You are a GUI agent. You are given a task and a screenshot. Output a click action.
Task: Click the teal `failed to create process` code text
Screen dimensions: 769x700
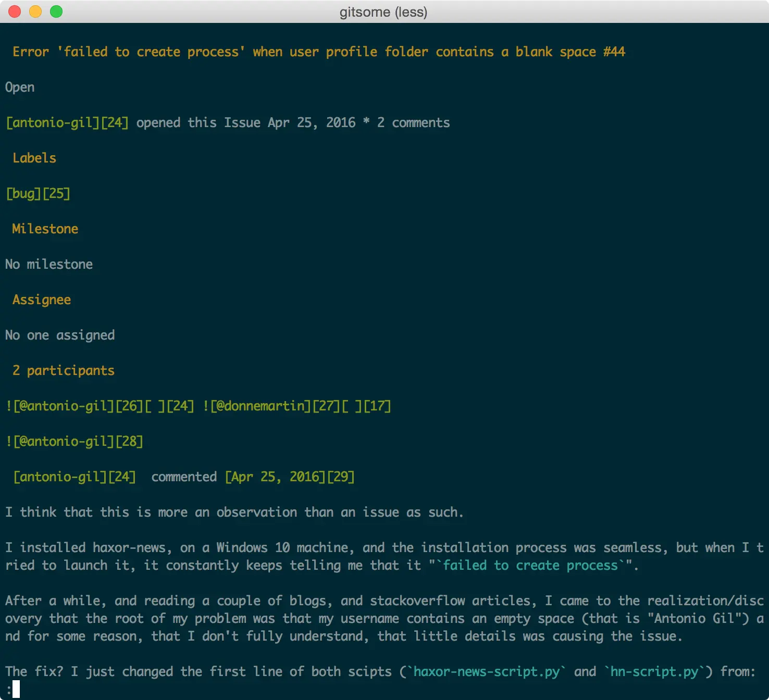pos(530,566)
